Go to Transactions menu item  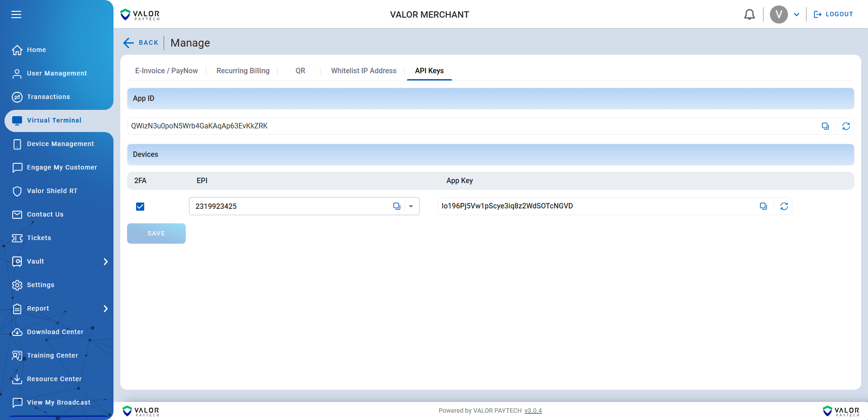48,97
